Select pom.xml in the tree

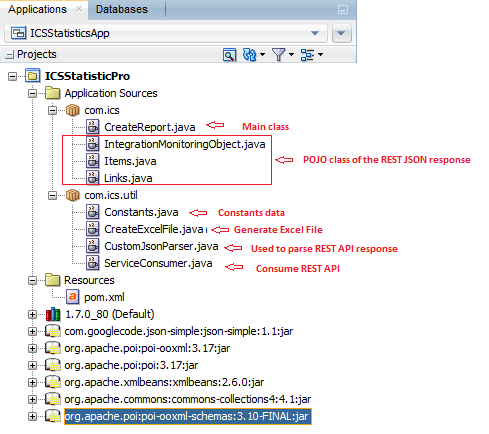point(104,297)
